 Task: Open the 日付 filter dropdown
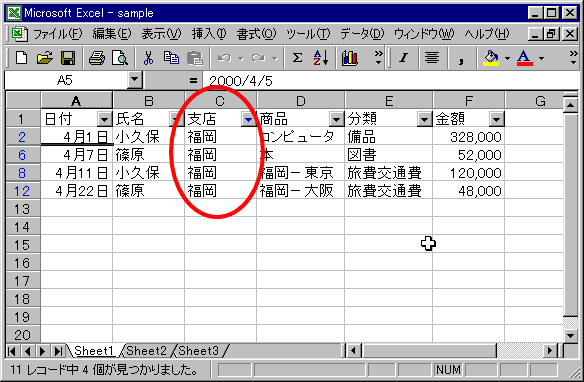click(104, 119)
